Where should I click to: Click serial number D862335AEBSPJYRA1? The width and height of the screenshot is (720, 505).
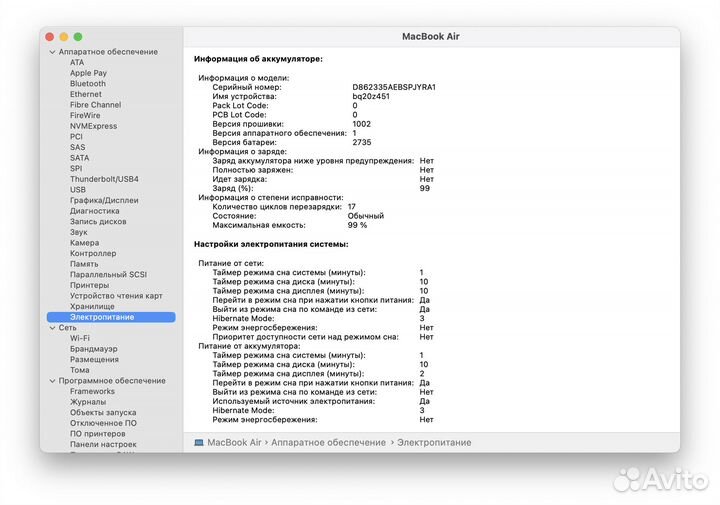pos(394,87)
